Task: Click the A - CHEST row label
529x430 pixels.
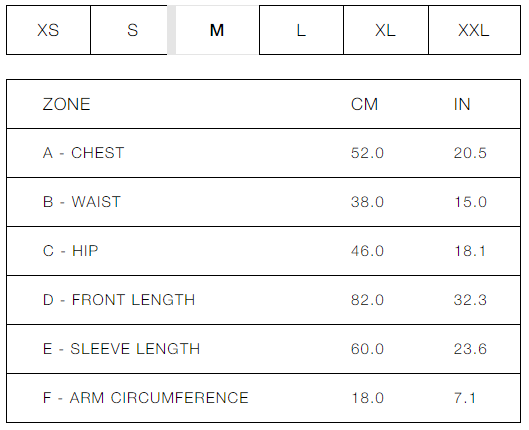Action: click(x=84, y=153)
